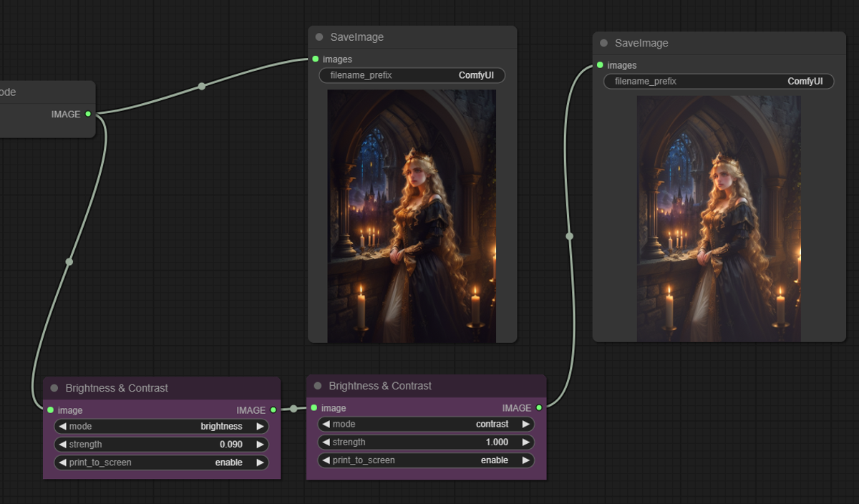Collapse the contrast Brightness & Contrast node

(317, 386)
